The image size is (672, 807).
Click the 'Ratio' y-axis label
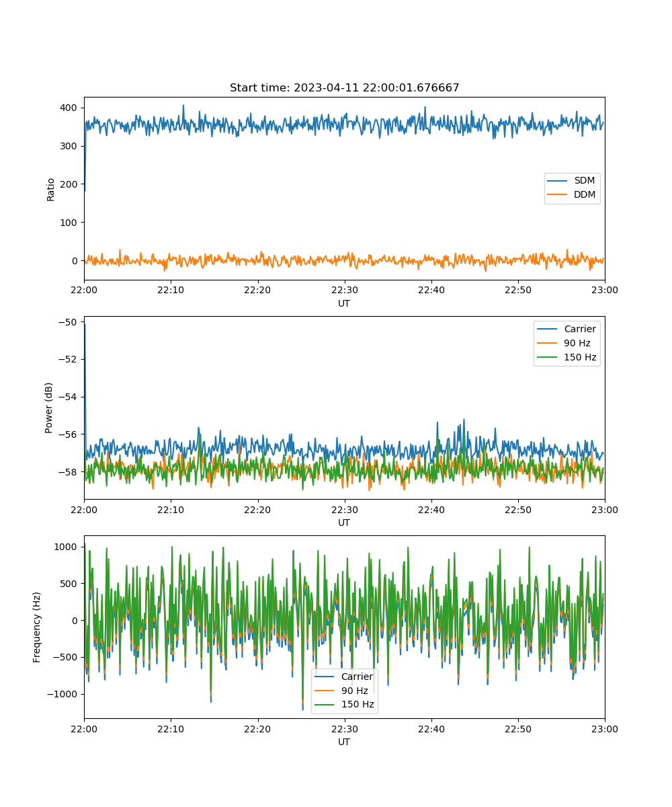[51, 189]
